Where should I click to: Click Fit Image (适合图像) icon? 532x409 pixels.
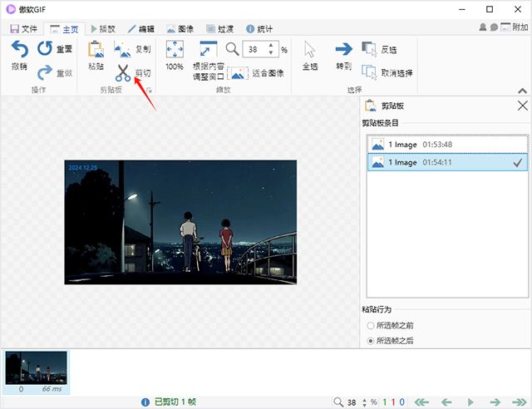pos(239,73)
